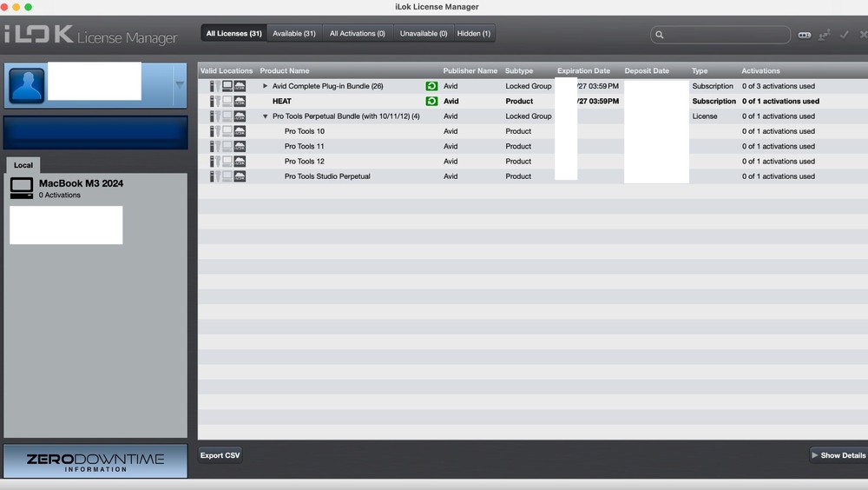Click the MacBook M3 2024 computer icon
Viewport: 868px width, 490px height.
[22, 189]
